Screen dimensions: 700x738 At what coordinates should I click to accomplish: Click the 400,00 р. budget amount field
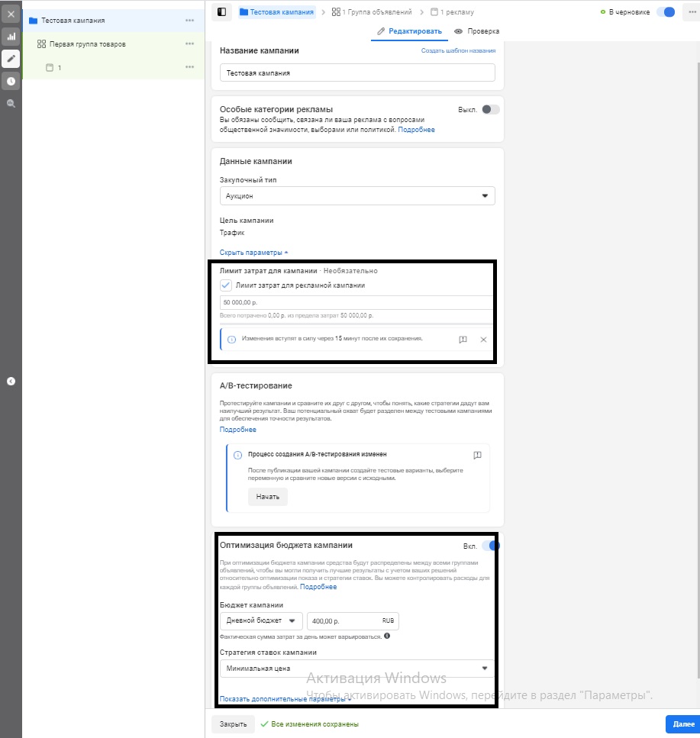[x=353, y=620]
